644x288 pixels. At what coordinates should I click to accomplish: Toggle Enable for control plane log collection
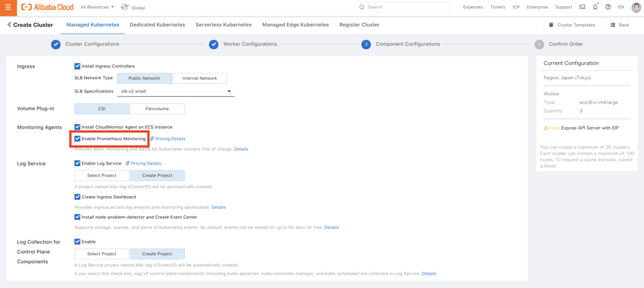pos(77,242)
